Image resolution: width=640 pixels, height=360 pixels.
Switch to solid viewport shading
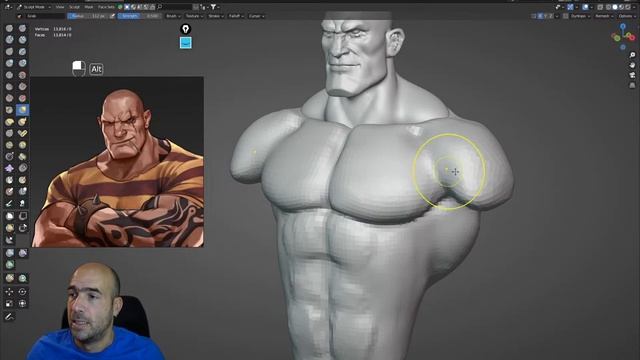point(615,7)
